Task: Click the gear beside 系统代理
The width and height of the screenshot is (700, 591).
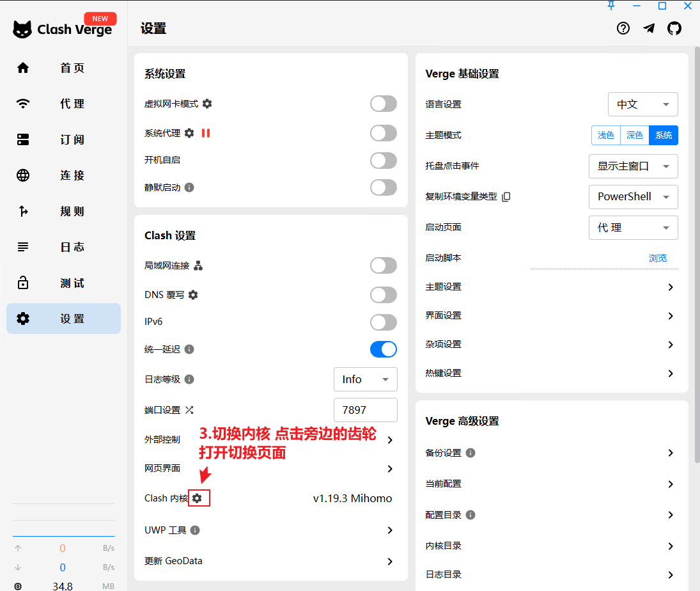Action: [x=189, y=133]
